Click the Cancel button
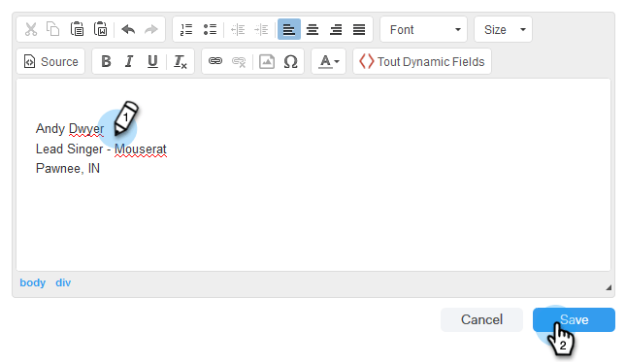The image size is (626, 364). tap(481, 319)
